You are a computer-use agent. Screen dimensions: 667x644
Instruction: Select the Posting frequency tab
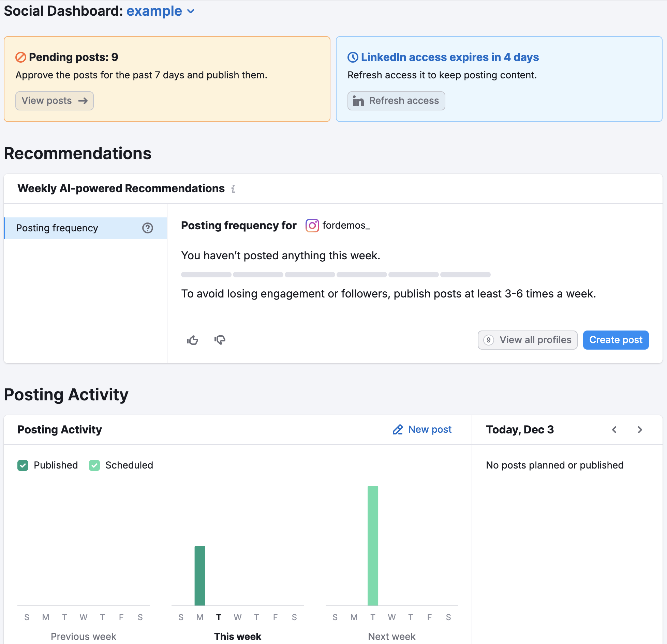pyautogui.click(x=85, y=228)
